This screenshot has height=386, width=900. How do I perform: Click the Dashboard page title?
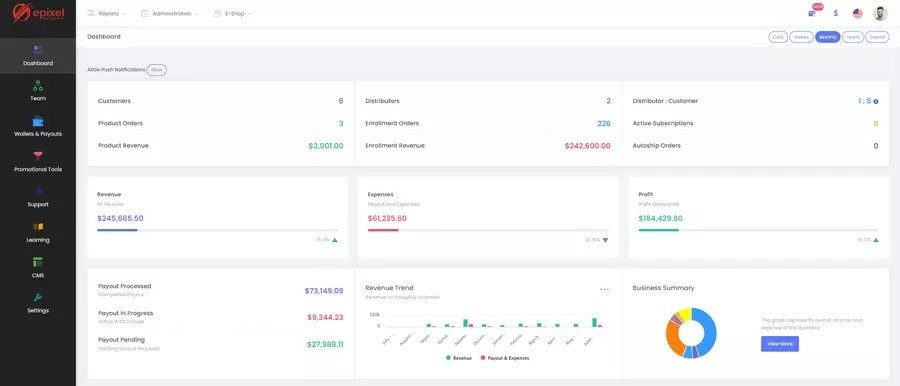(104, 37)
